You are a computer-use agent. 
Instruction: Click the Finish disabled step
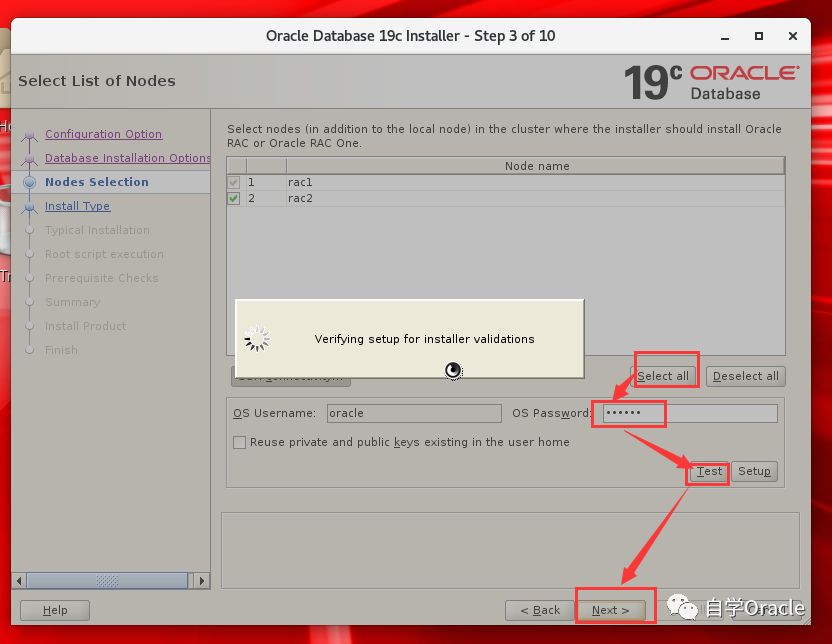click(61, 350)
